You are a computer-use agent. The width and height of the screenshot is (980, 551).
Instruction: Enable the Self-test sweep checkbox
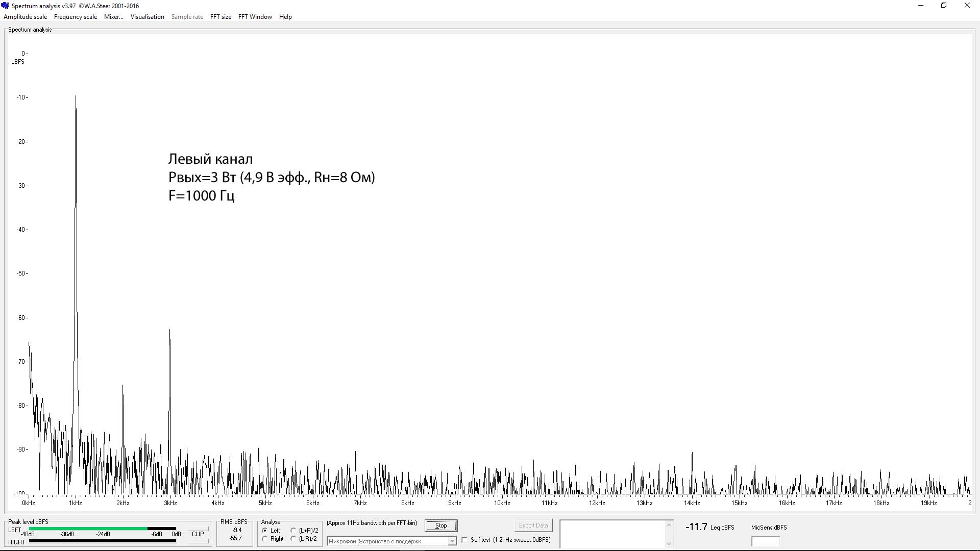coord(464,540)
